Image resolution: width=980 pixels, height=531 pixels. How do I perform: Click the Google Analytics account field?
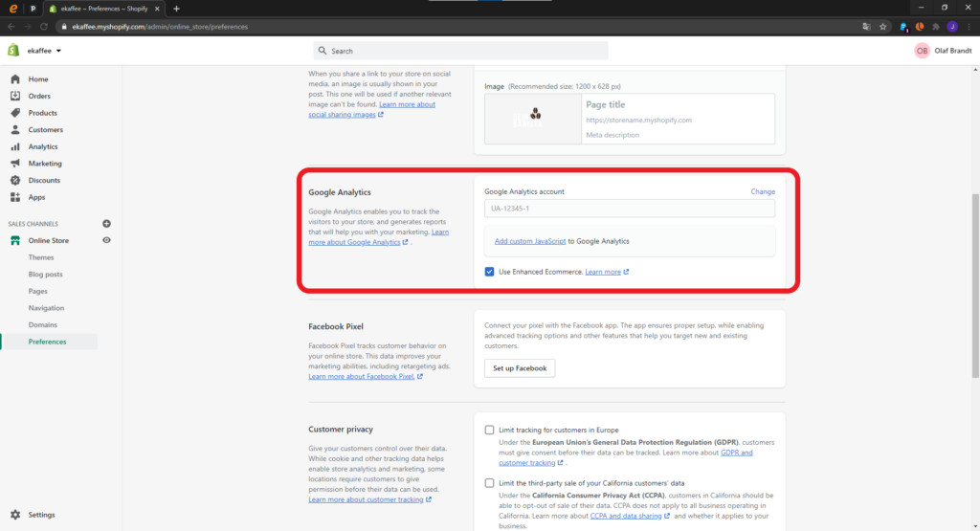click(630, 209)
